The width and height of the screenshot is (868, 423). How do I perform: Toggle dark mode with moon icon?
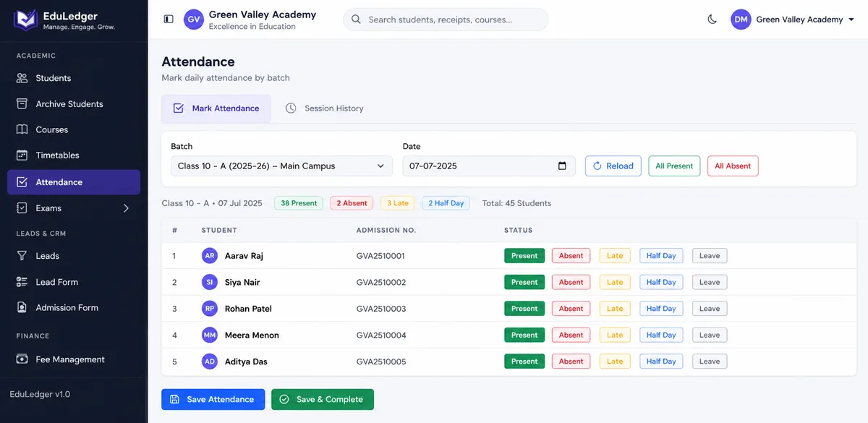(712, 20)
